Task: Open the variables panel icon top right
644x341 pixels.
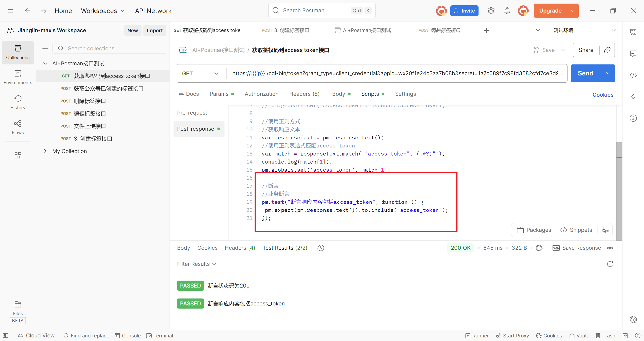Action: tap(633, 32)
